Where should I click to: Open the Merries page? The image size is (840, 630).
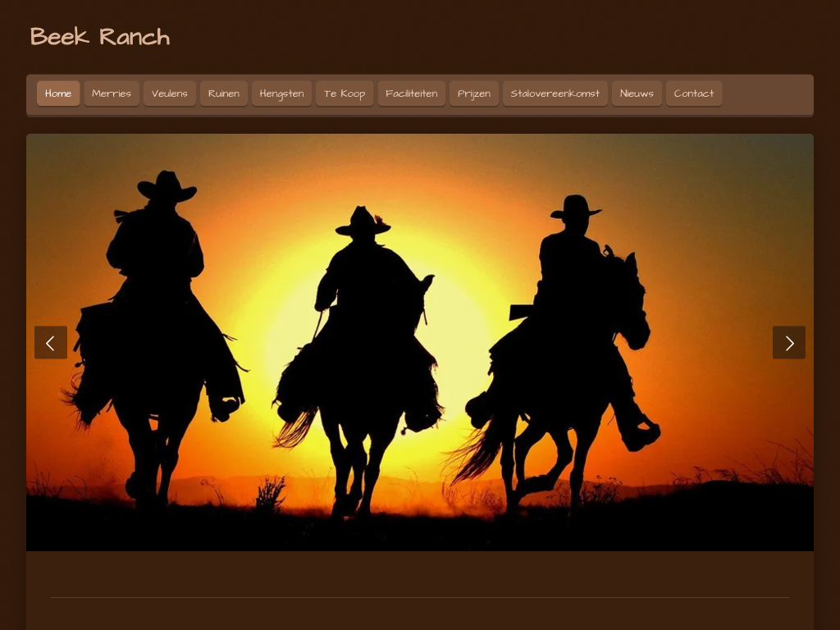pyautogui.click(x=112, y=94)
